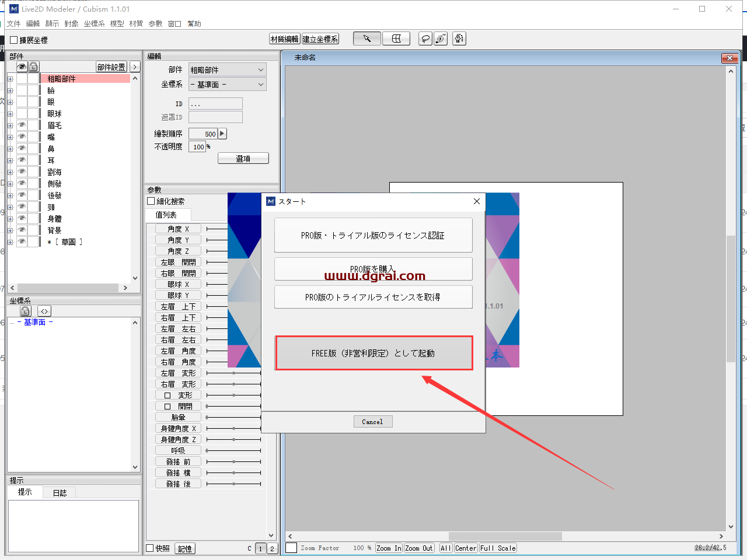The height and width of the screenshot is (560, 747).
Task: Select the pen nib drawing tool
Action: point(459,38)
